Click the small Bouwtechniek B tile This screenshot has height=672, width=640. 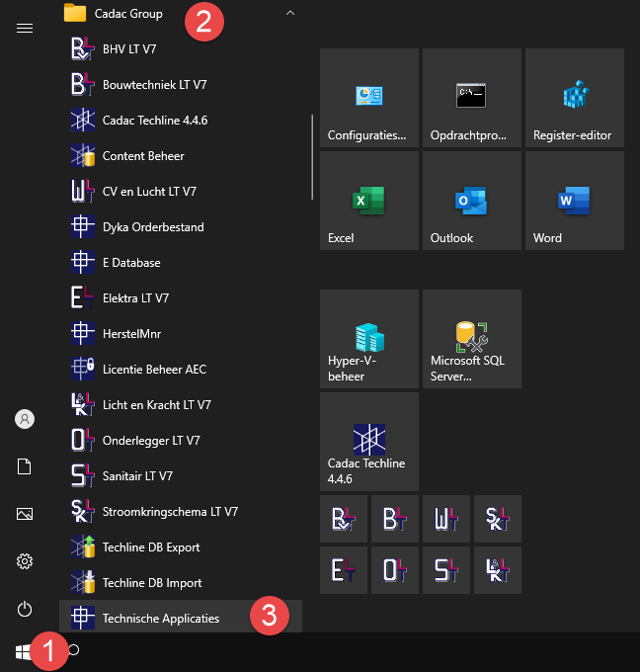395,519
